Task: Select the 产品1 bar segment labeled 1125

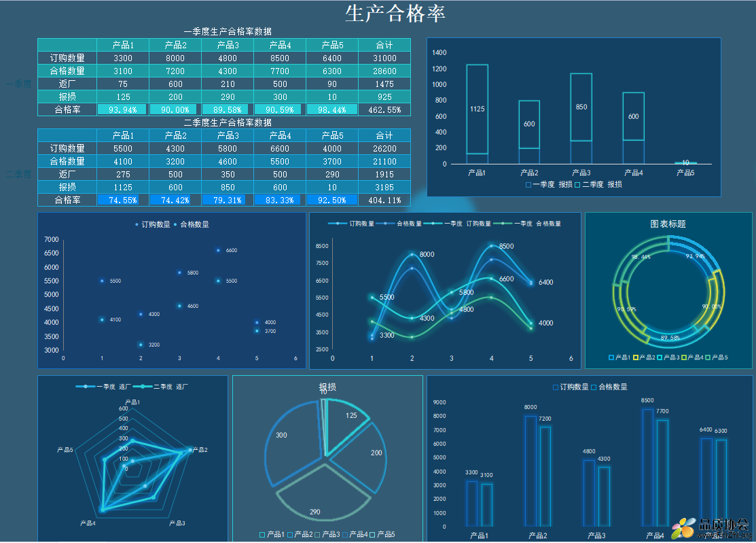Action: click(478, 109)
